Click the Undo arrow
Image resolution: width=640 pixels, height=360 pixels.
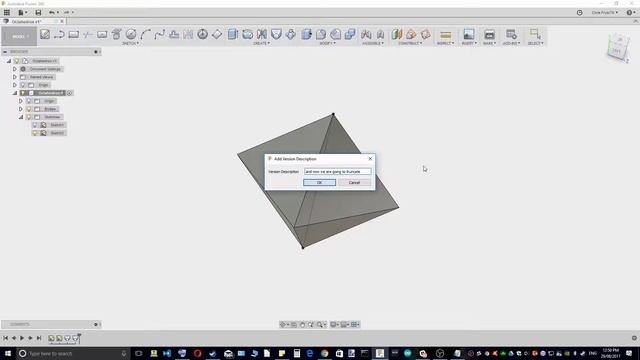pos(52,13)
